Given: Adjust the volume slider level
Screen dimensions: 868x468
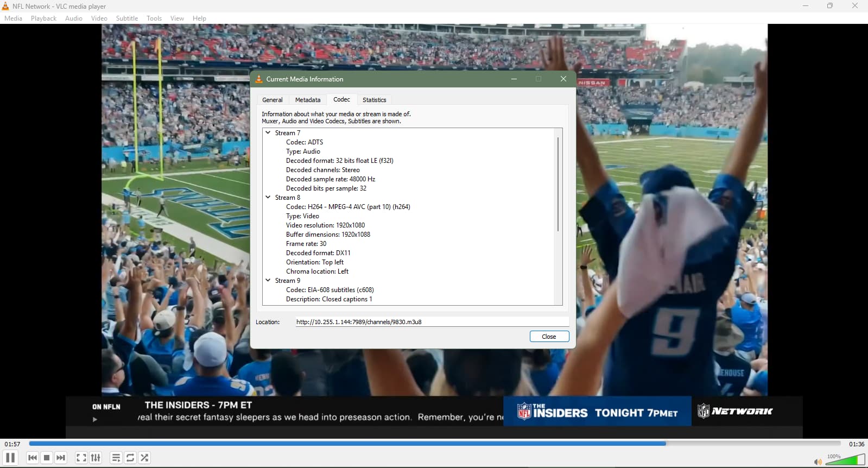Looking at the screenshot, I should pyautogui.click(x=845, y=460).
